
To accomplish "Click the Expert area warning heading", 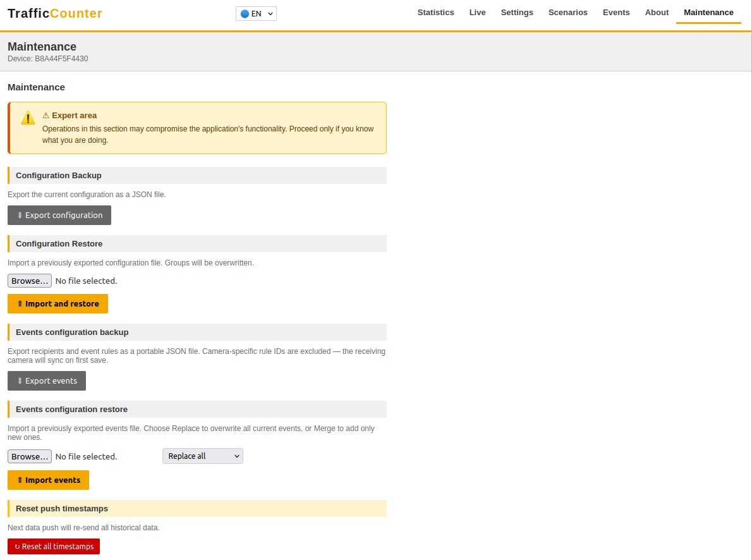I will tap(70, 115).
